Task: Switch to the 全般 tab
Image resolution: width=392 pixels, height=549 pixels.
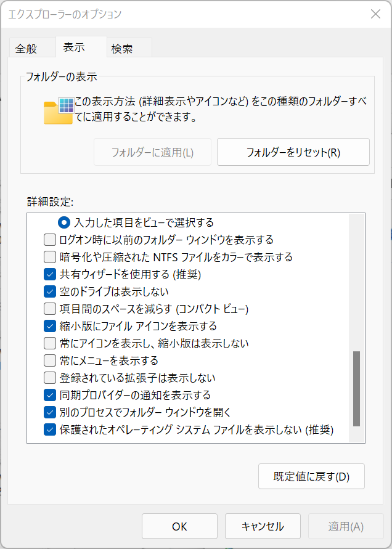Action: (x=26, y=48)
